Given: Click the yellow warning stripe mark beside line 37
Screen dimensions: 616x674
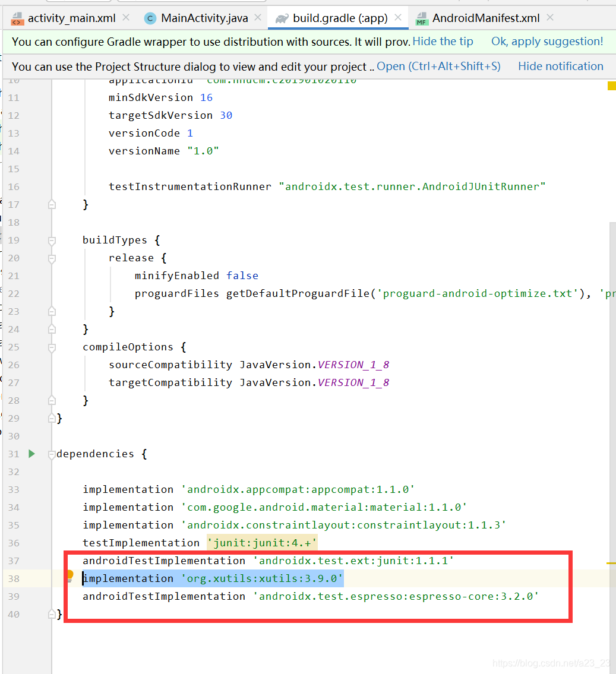Looking at the screenshot, I should tap(611, 563).
